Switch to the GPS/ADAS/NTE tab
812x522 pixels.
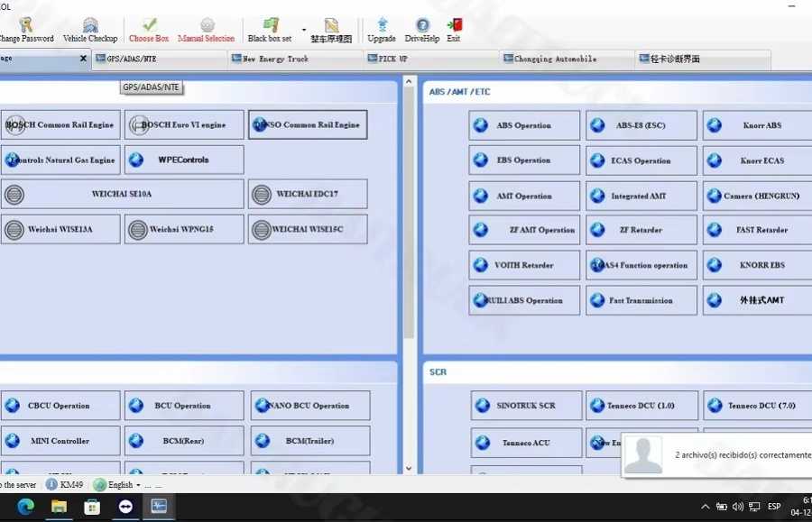160,59
